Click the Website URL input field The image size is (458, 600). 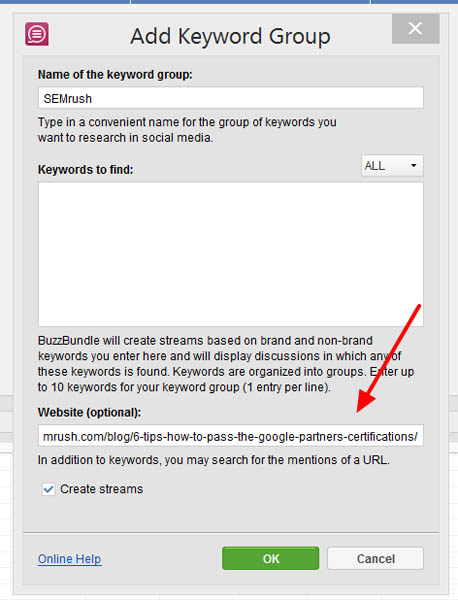click(x=231, y=436)
